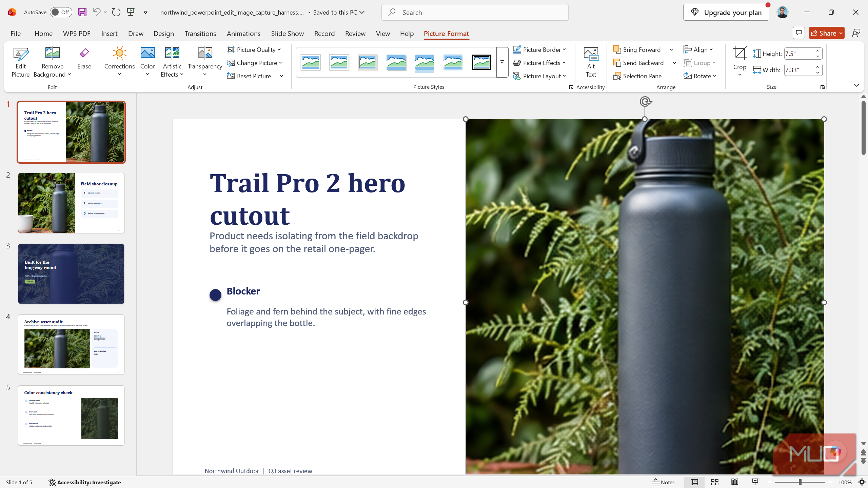Screen dimensions: 868x488
Task: Select the slide 3 thumbnail
Action: coord(71,274)
